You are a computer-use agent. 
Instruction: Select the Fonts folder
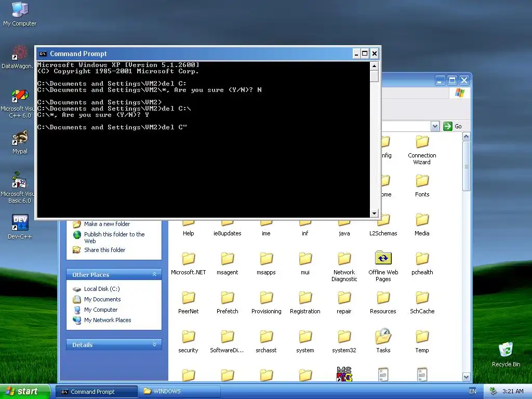coord(422,185)
